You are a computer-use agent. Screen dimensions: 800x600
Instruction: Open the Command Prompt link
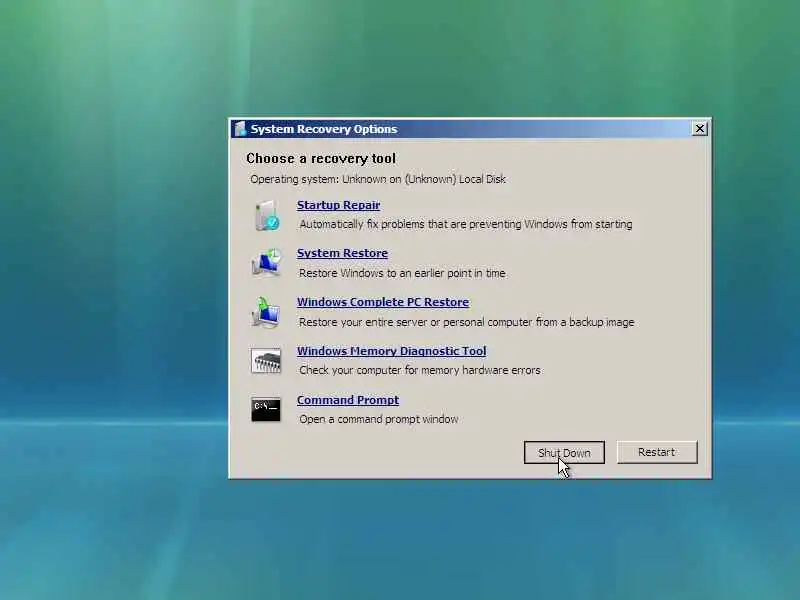348,400
